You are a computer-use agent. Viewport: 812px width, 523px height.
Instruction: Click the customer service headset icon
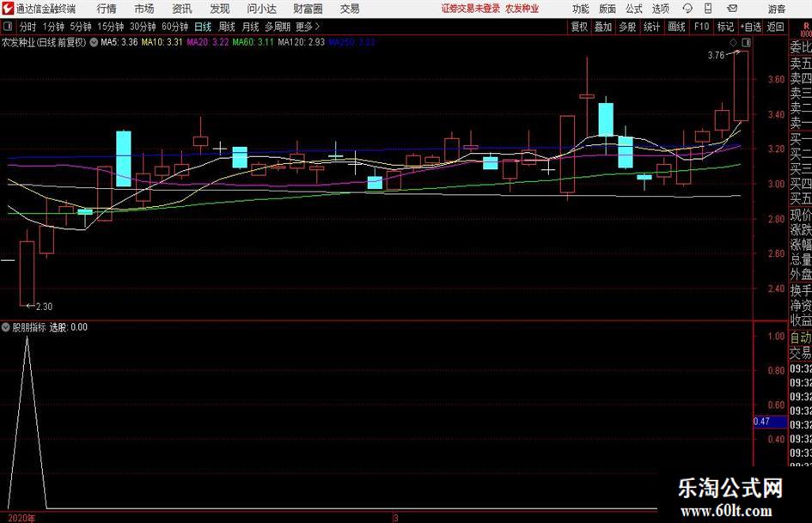coord(687,9)
